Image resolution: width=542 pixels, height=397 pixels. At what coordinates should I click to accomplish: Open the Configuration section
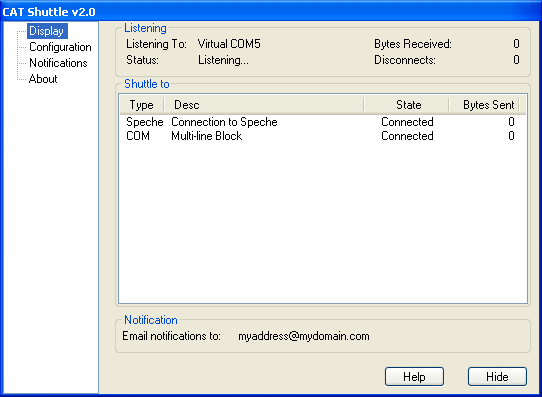coord(60,47)
